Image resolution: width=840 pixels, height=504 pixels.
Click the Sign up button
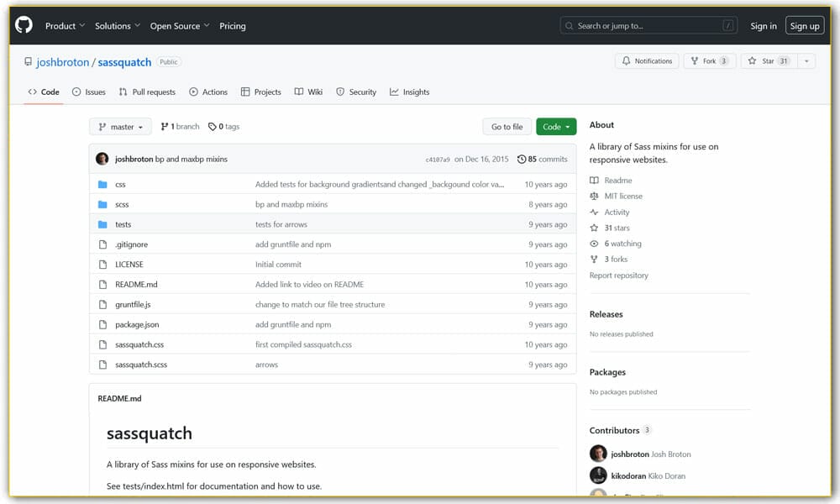(804, 26)
